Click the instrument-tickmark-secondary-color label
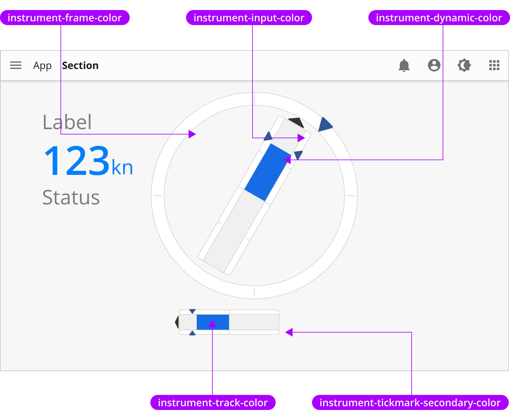Screen dimensions: 510x420 pyautogui.click(x=410, y=402)
